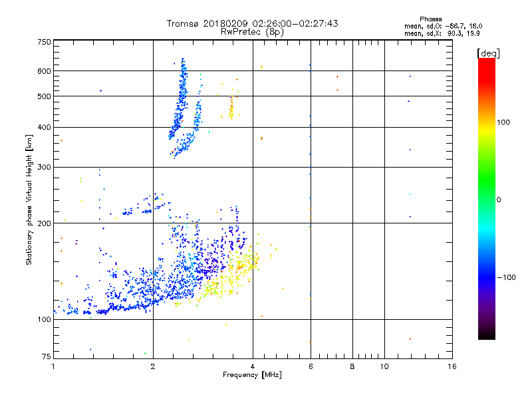532x399 pixels.
Task: Click y-axis tick value '600'
Action: tap(44, 71)
